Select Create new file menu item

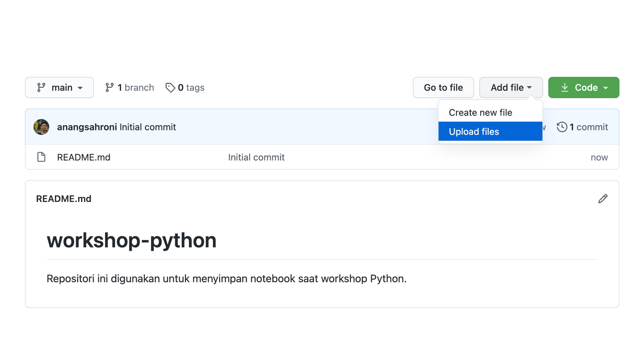tap(480, 112)
